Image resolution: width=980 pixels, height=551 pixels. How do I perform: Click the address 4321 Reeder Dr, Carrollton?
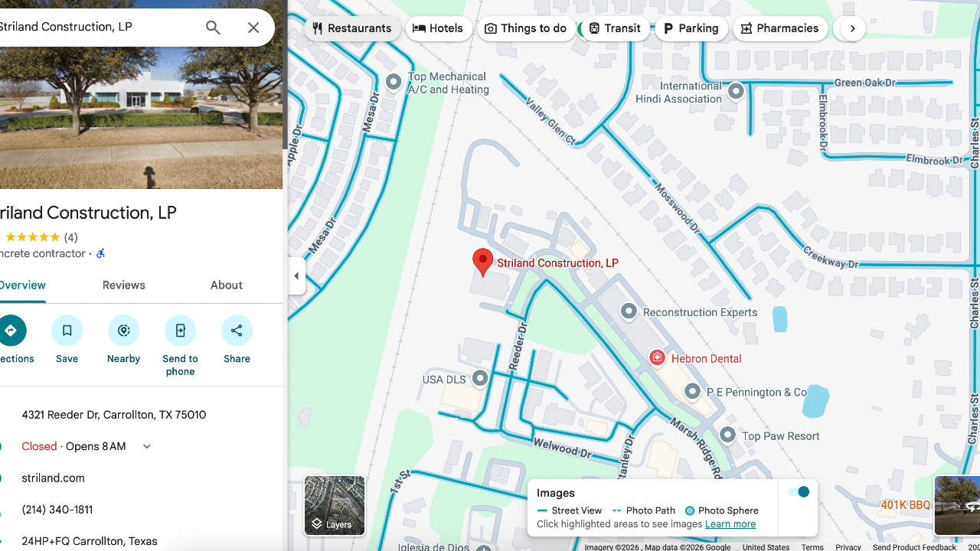pyautogui.click(x=114, y=415)
